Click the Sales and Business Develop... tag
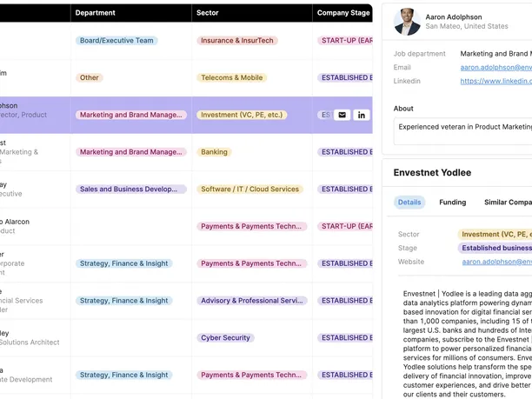This screenshot has width=532, height=399. 131,190
